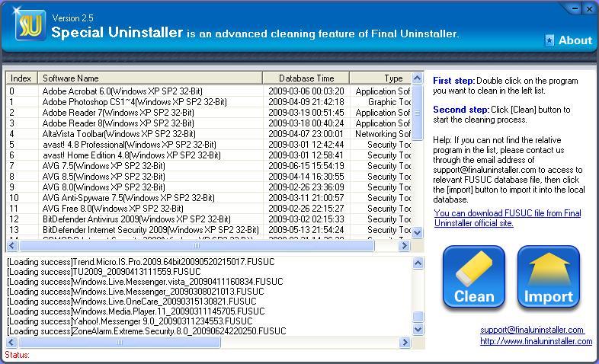
Task: Click database time 2009-05-13 21:54:24
Action: (306, 230)
